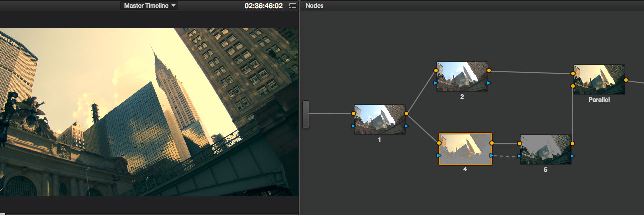Click node 1 orange RGB output connector
The width and height of the screenshot is (644, 215).
point(406,114)
